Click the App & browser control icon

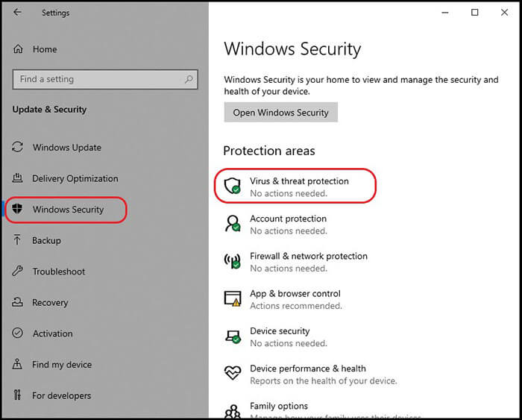coord(233,298)
